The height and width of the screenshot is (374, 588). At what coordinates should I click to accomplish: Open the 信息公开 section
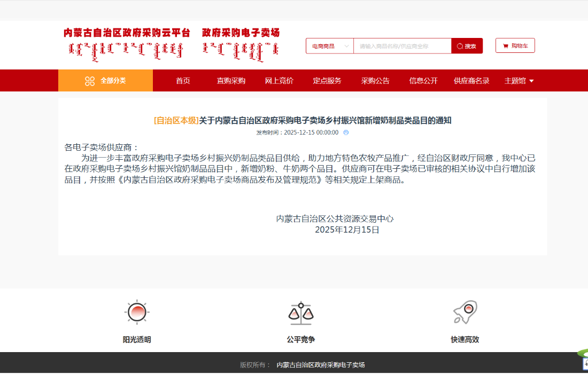423,81
